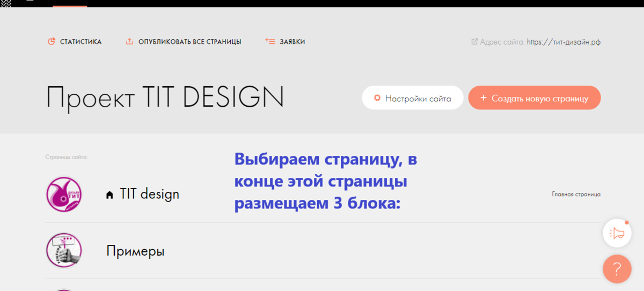Screen dimensions: 644x291
Task: Click the list-plus icon beside Заявки
Action: (270, 41)
